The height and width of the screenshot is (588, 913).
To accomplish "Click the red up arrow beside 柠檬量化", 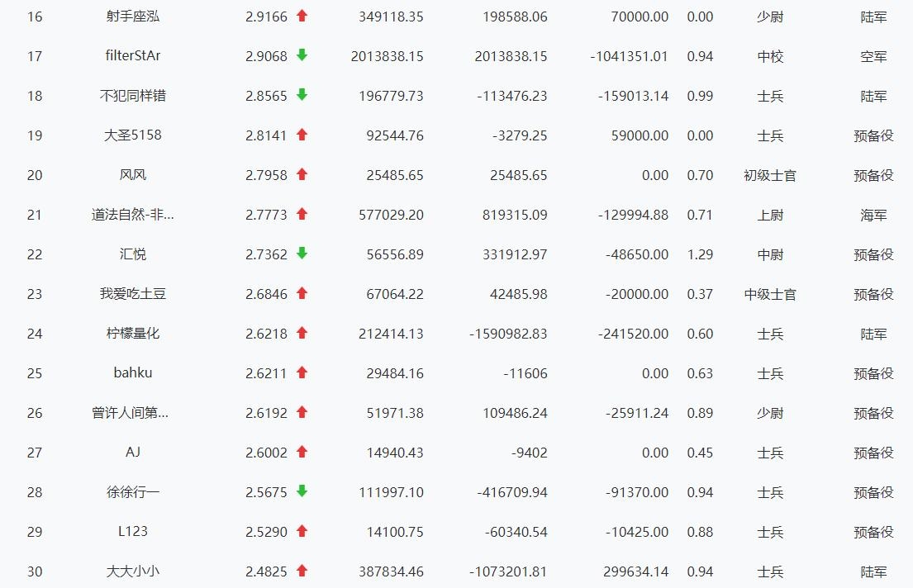I will 302,333.
